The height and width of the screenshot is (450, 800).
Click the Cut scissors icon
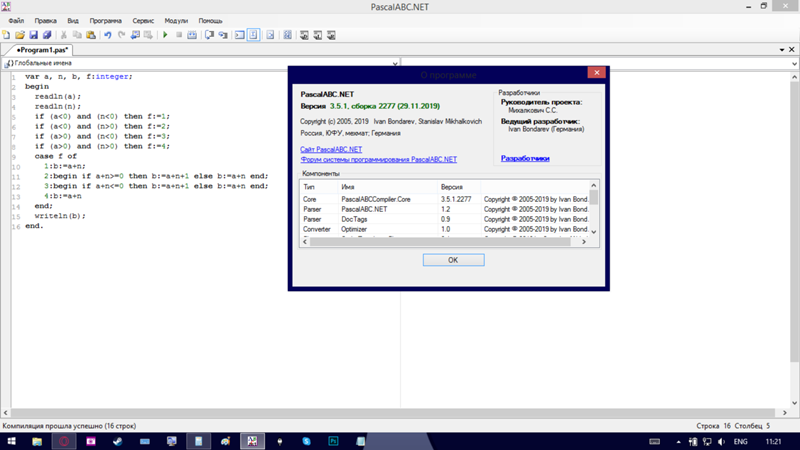[64, 35]
